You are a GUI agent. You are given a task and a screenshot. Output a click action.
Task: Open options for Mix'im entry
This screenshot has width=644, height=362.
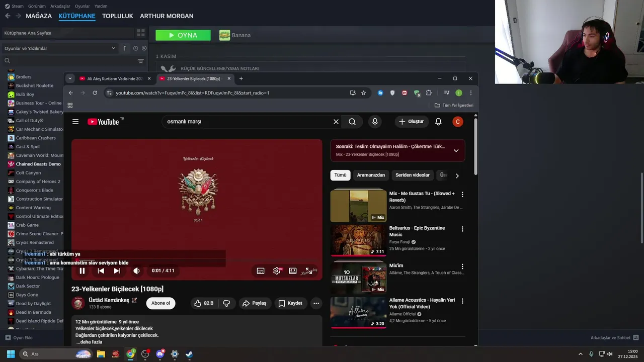(462, 266)
